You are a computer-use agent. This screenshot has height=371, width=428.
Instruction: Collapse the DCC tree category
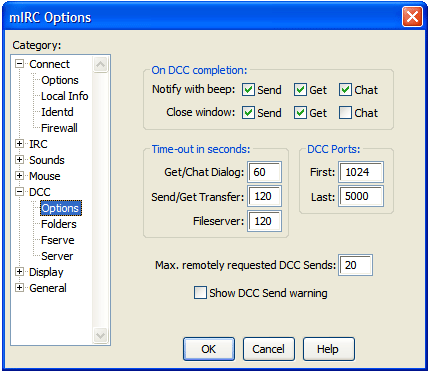tap(20, 192)
